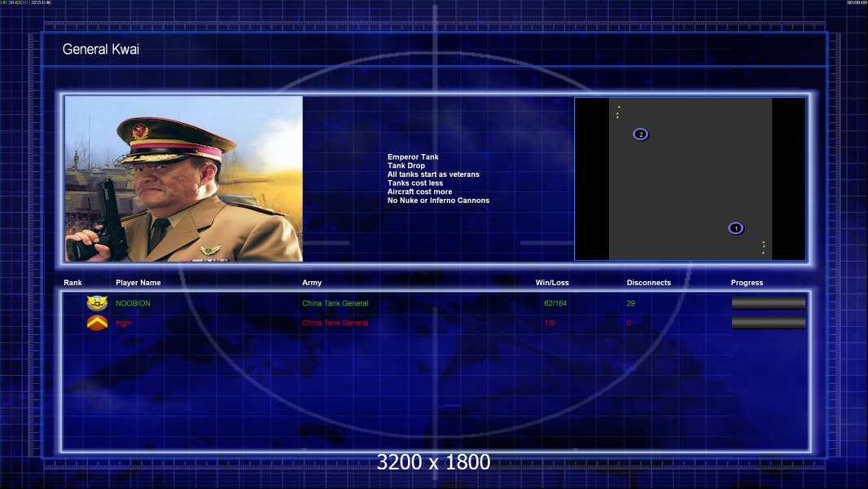The image size is (868, 489).
Task: Click the Player Name column header
Action: click(x=138, y=283)
